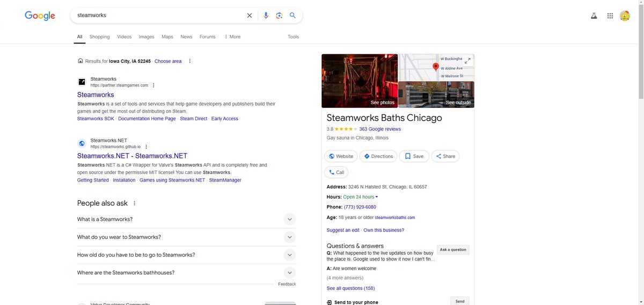Screen dimensions: 644x305
Task: Expand the map in knowledge panel
Action: tap(468, 60)
